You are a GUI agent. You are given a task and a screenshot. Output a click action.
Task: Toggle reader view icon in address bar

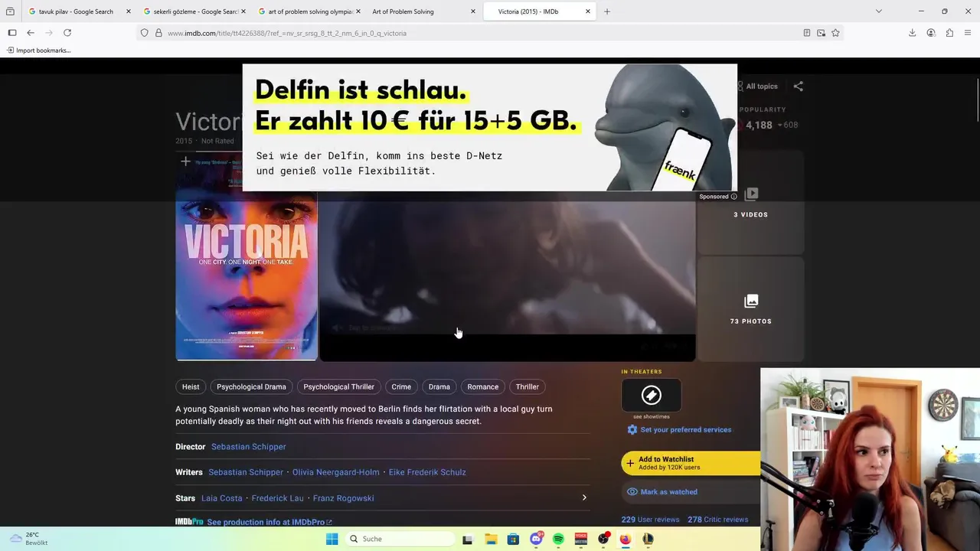tap(806, 33)
